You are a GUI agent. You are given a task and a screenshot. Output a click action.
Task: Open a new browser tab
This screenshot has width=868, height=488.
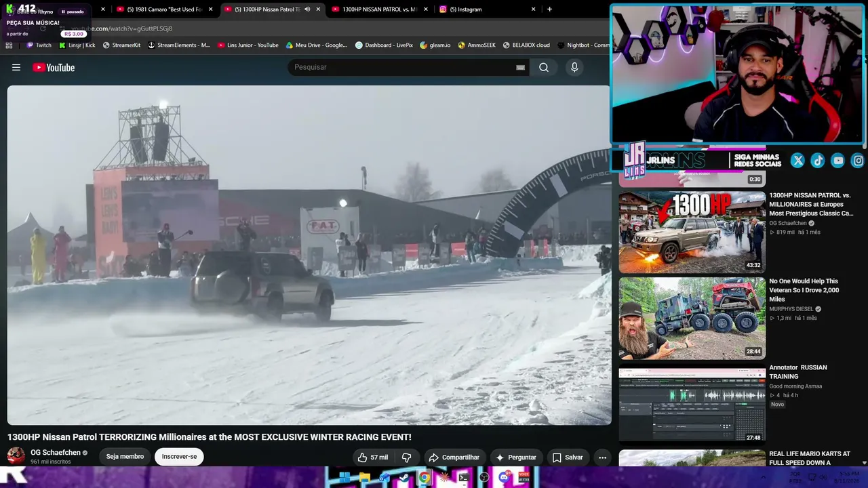point(549,9)
